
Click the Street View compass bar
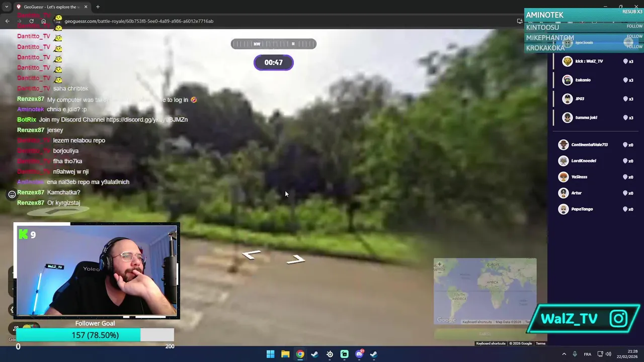[274, 44]
